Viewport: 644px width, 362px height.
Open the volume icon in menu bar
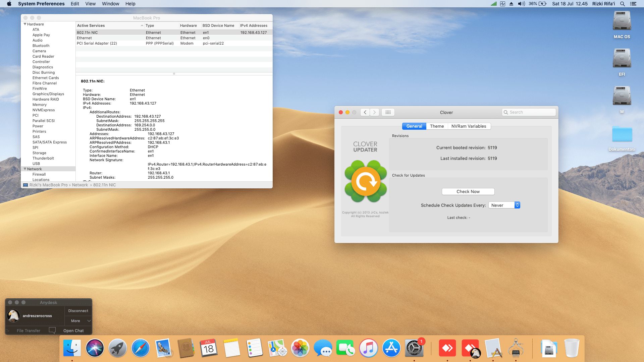[x=521, y=4]
